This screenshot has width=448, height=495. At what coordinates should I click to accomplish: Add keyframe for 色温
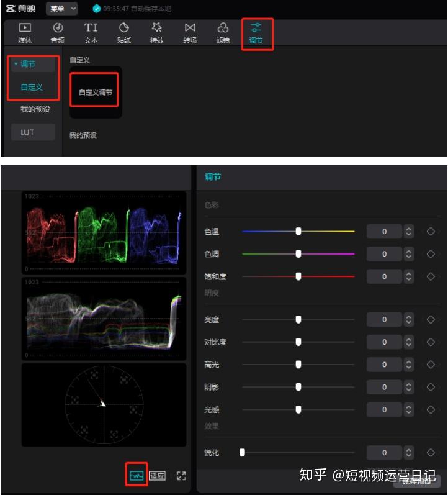point(431,232)
